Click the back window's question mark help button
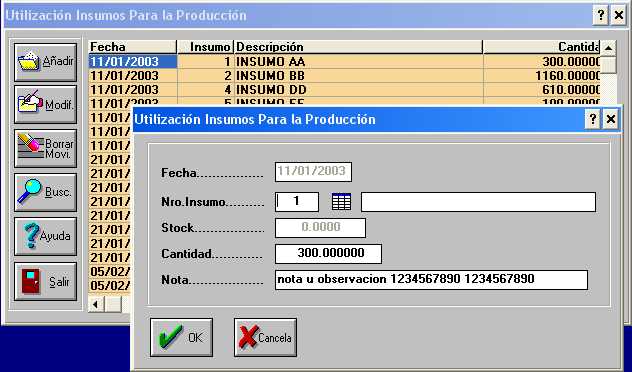This screenshot has width=632, height=372. tap(601, 15)
